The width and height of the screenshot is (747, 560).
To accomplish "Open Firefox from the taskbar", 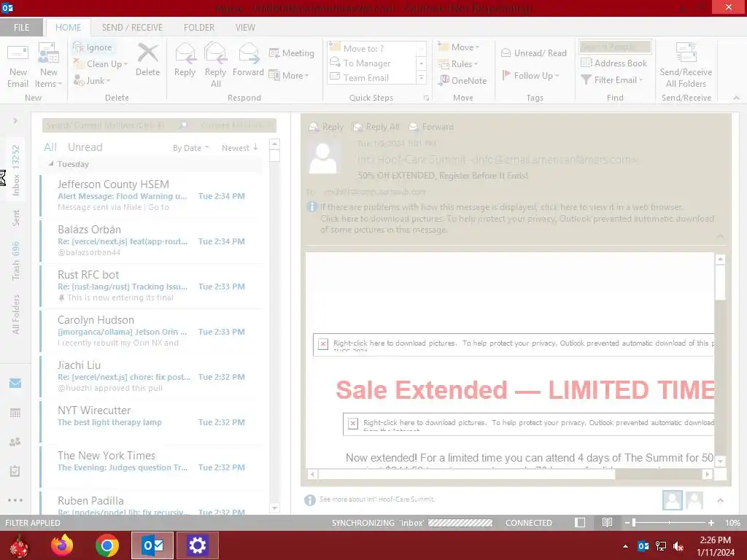I will [62, 545].
